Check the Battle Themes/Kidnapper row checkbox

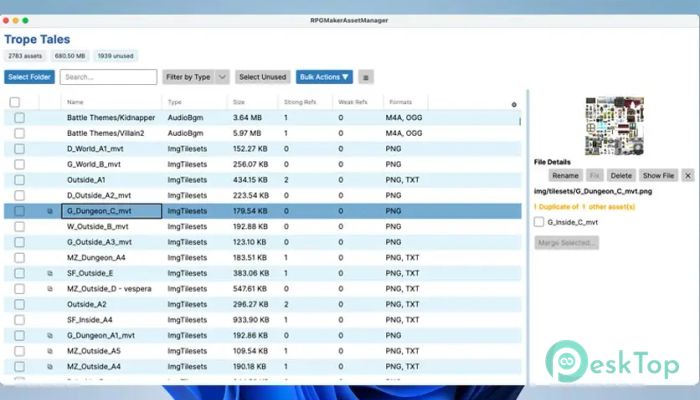pos(19,118)
